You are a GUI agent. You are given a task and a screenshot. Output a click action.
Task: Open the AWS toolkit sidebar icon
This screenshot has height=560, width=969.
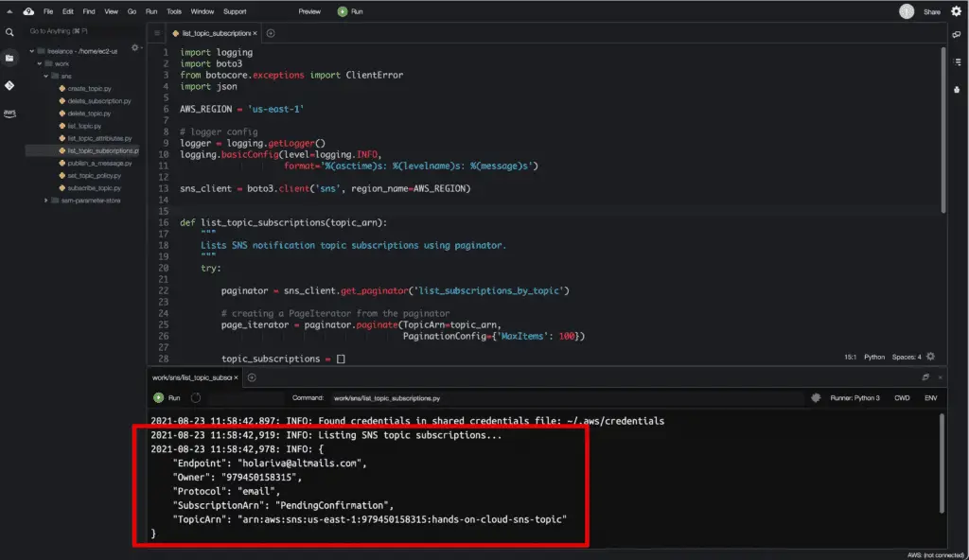pyautogui.click(x=9, y=113)
